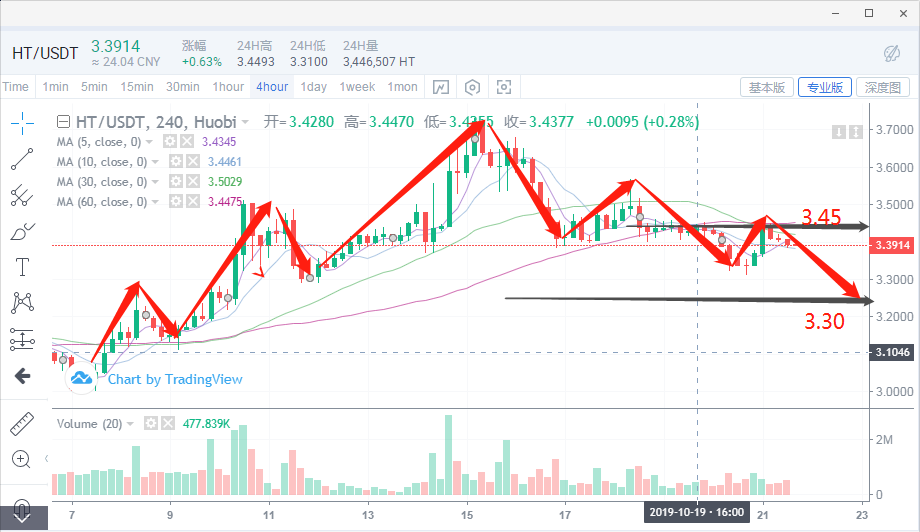Open settings for MA 60 indicator
The height and width of the screenshot is (532, 920).
(176, 201)
